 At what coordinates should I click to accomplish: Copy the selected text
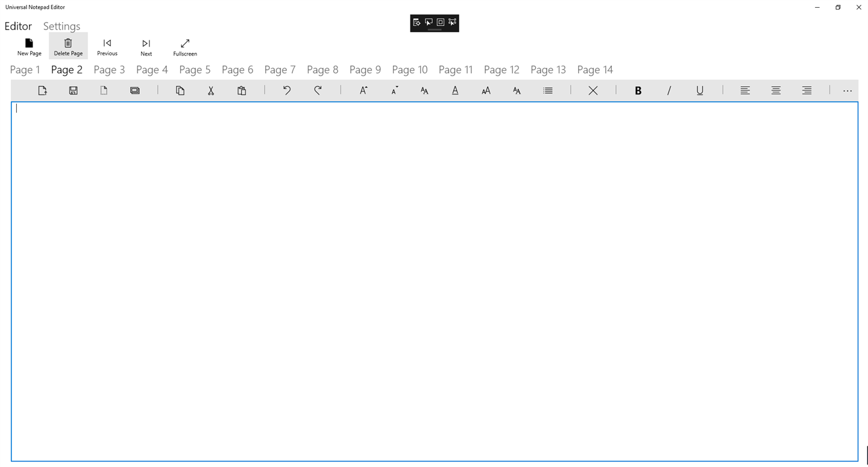point(180,90)
